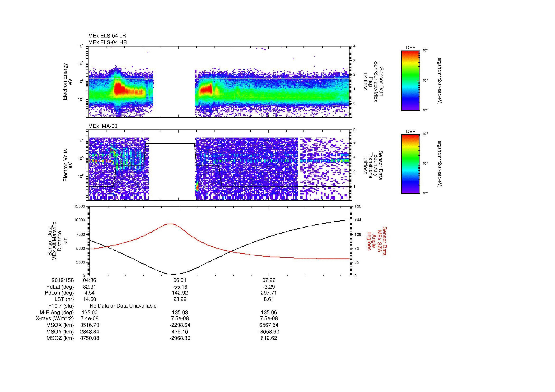Click the 04:36 time tick label
This screenshot has height=392, width=555.
[x=89, y=280]
